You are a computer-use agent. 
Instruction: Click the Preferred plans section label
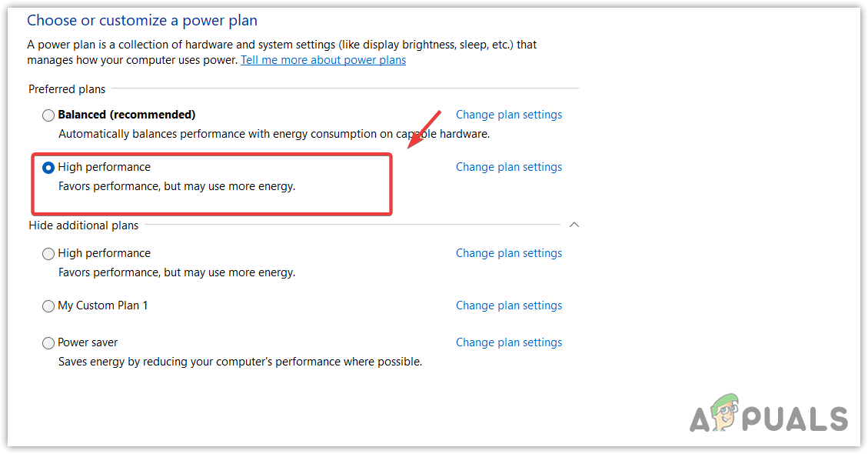pos(67,89)
